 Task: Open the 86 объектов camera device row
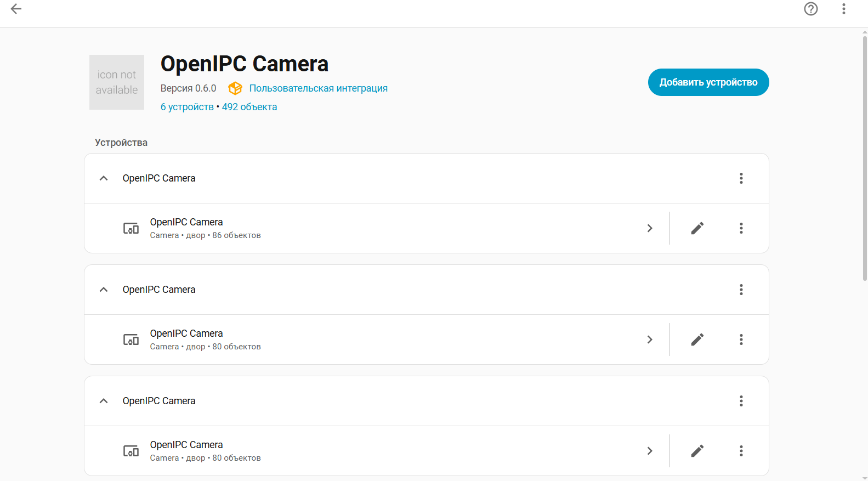(x=384, y=228)
